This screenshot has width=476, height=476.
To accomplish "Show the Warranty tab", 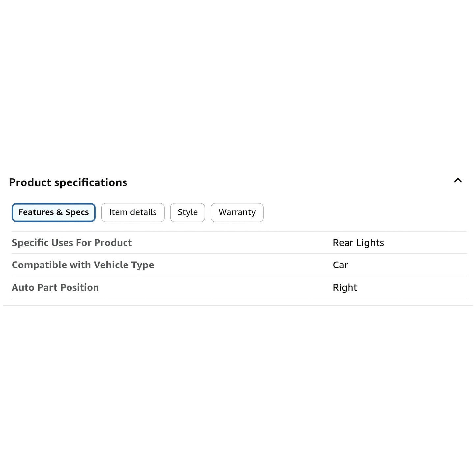I will (237, 212).
